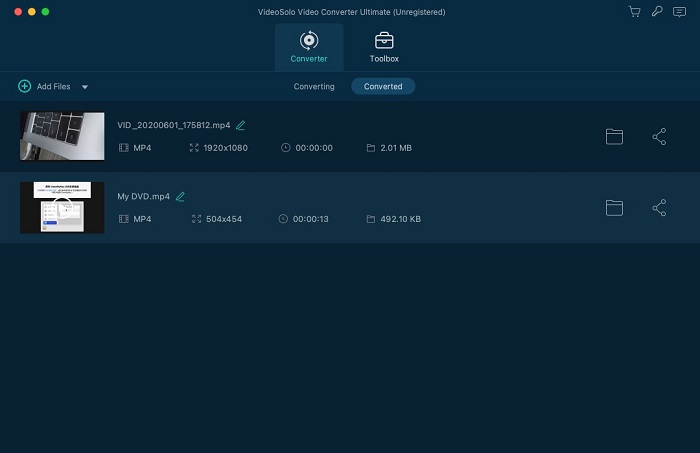The image size is (700, 453).
Task: Select the My DVD.mp4 file name
Action: click(143, 196)
